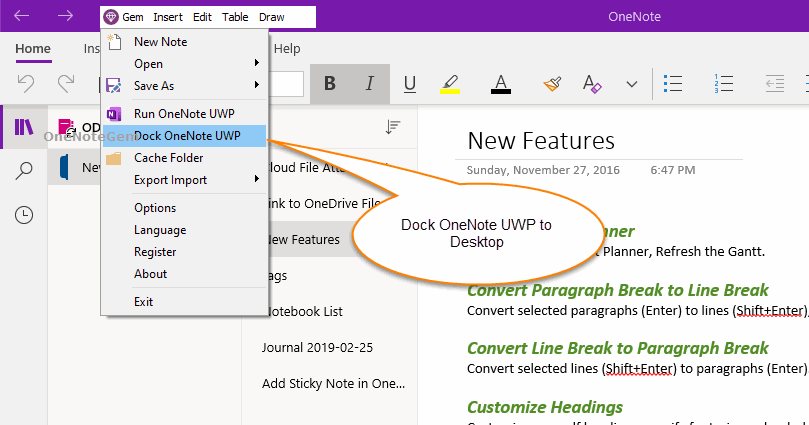Redo the last action
Viewport: 809px width, 425px height.
tap(66, 83)
